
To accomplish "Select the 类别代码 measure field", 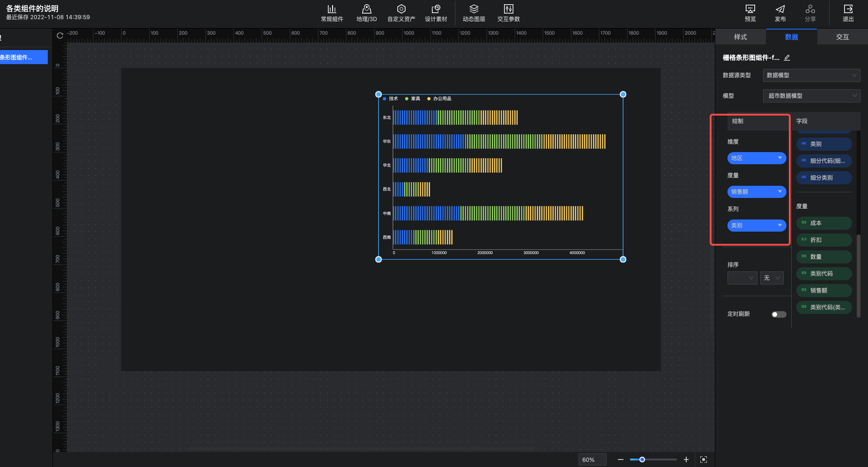I will coord(824,274).
